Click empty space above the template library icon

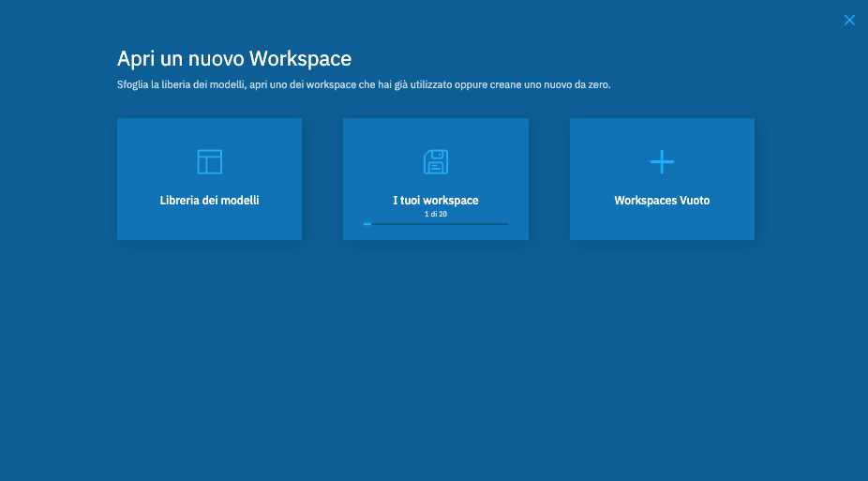point(209,130)
